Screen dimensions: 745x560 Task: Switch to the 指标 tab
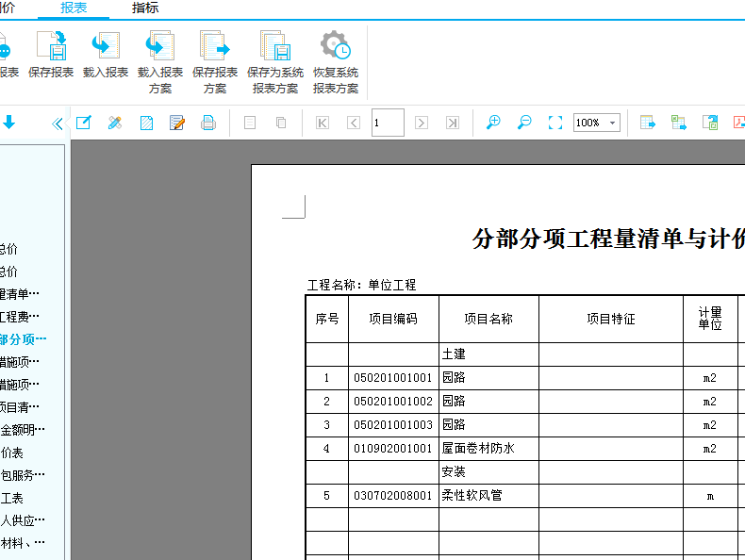coord(145,8)
